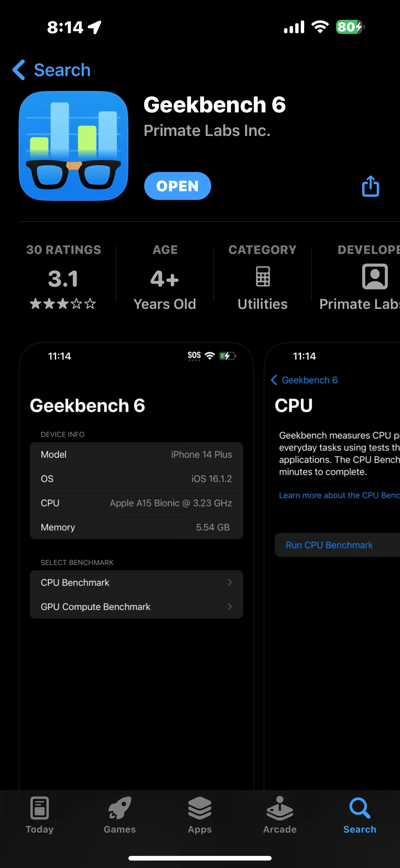Tap the star rating row
Viewport: 400px width, 868px height.
[x=63, y=304]
